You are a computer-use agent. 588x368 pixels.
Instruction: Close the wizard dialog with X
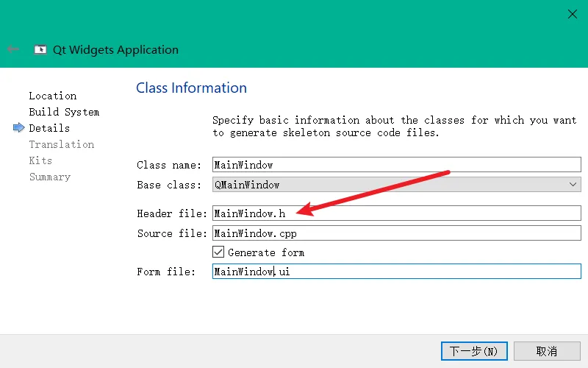573,14
